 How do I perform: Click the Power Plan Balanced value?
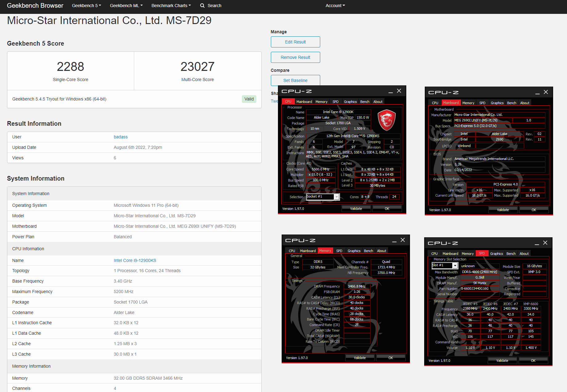[123, 237]
